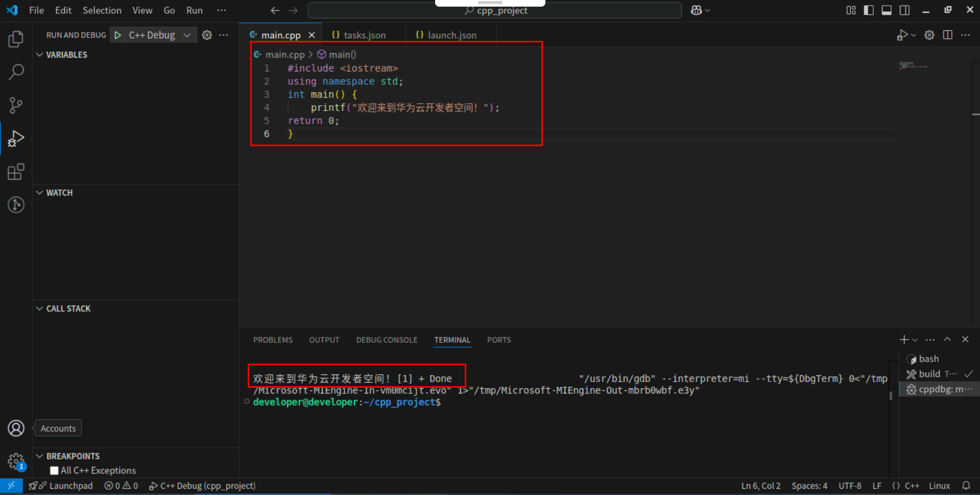Open Run and Debug more actions ellipsis
The image size is (980, 495).
coord(224,35)
